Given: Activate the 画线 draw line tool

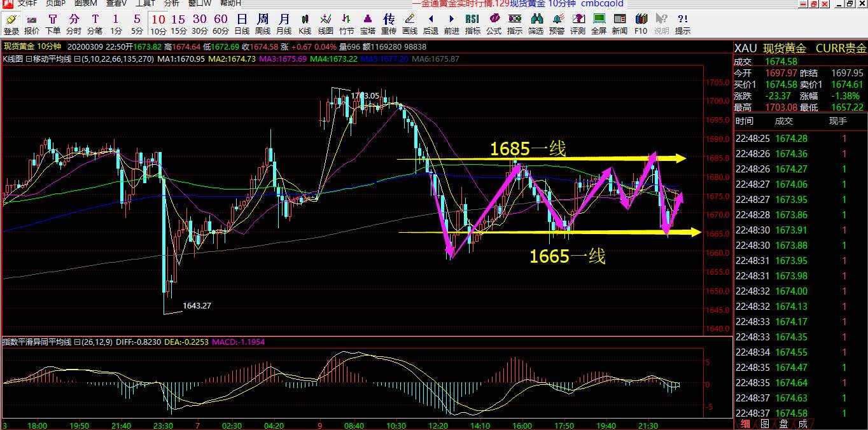Looking at the screenshot, I should [x=410, y=24].
